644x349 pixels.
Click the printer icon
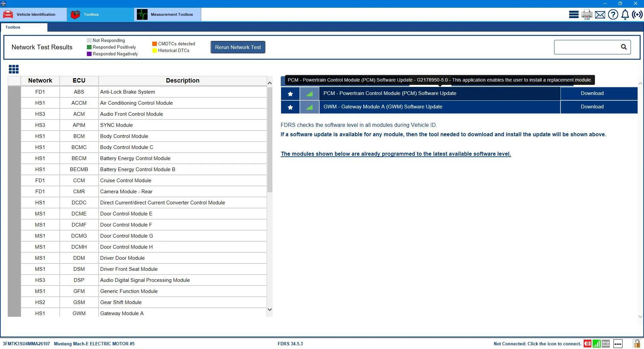tap(587, 15)
